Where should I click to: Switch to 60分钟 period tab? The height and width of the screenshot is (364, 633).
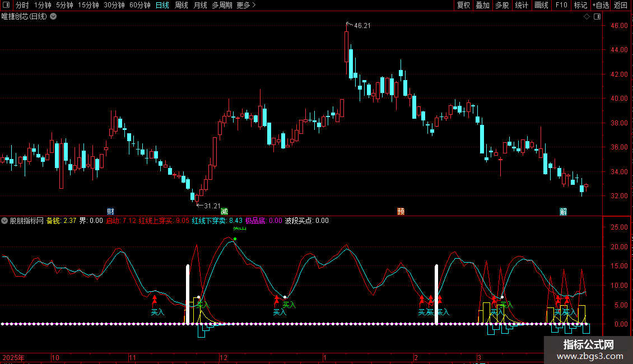(140, 5)
